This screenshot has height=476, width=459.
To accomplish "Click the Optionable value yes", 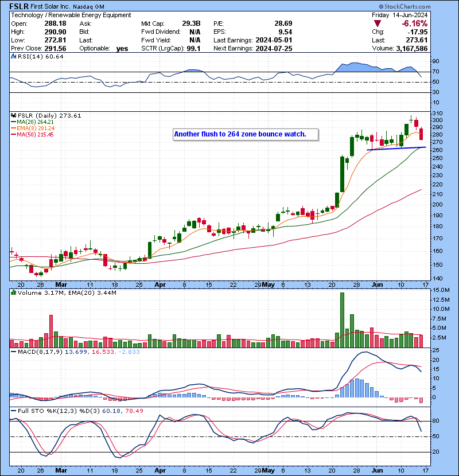I will tap(122, 49).
